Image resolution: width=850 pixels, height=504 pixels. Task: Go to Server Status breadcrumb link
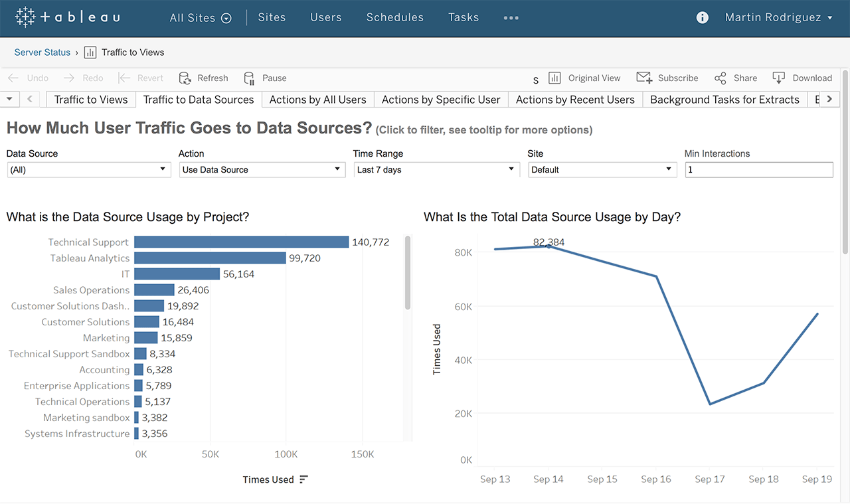[x=42, y=52]
